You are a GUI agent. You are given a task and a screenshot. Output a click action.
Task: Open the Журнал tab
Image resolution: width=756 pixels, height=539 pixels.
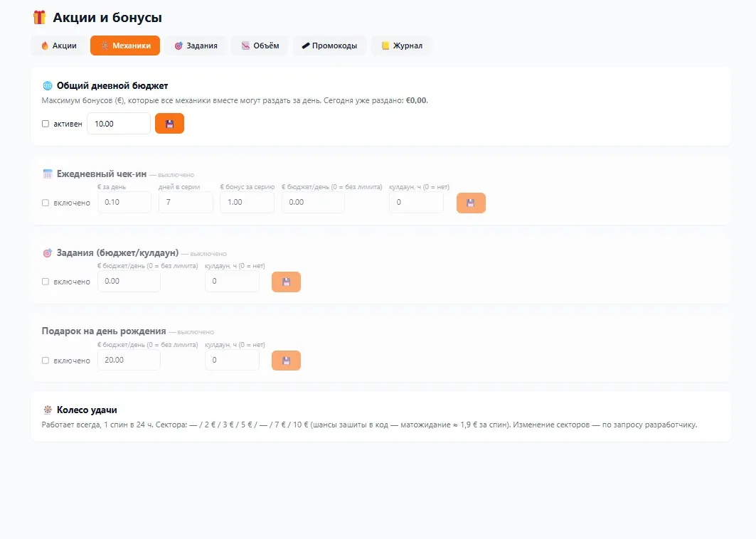coord(402,46)
